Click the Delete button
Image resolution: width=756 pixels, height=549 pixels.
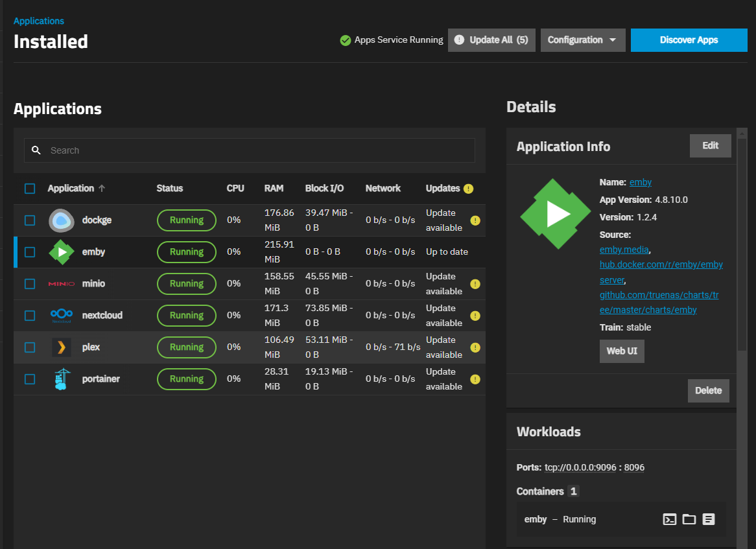[708, 390]
